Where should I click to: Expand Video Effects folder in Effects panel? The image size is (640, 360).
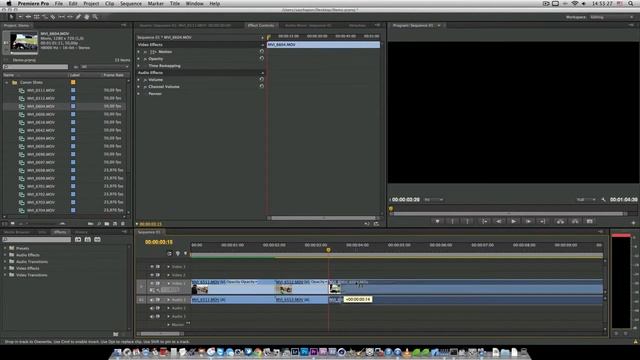tap(5, 268)
